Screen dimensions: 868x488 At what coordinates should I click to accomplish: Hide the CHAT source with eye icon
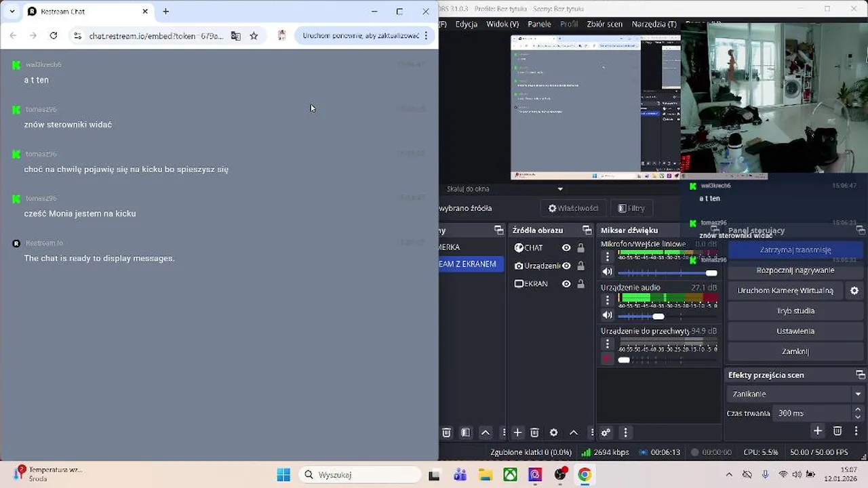566,248
